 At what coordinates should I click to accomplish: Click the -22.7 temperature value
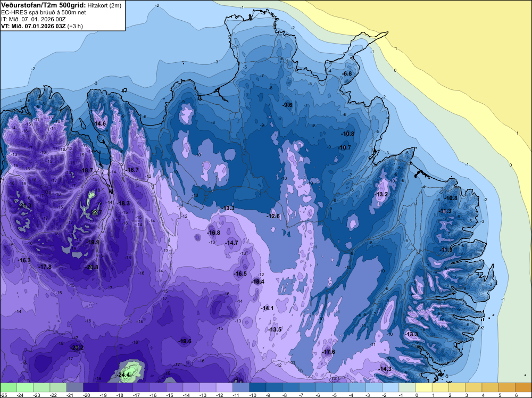(x=95, y=212)
